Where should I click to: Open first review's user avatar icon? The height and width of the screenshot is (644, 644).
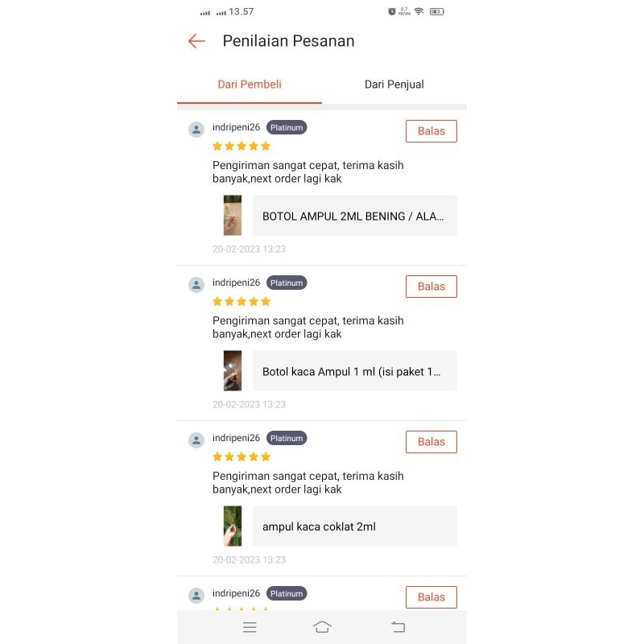click(196, 130)
